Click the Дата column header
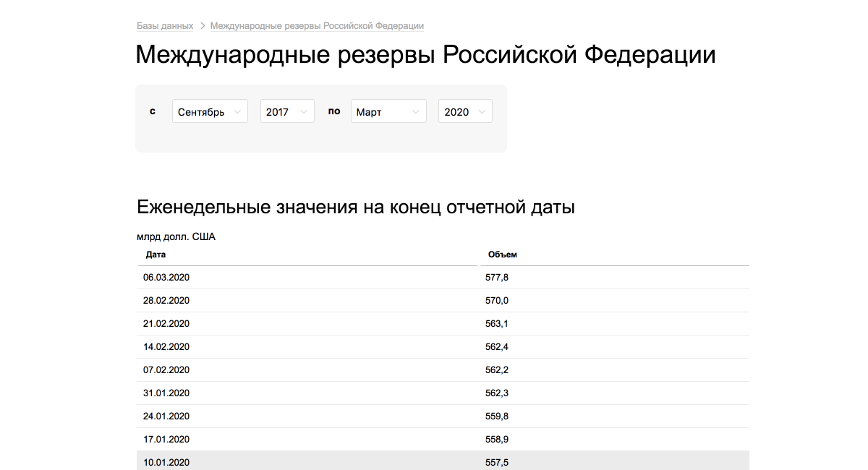Viewport: 868px width, 470px height. coord(155,255)
